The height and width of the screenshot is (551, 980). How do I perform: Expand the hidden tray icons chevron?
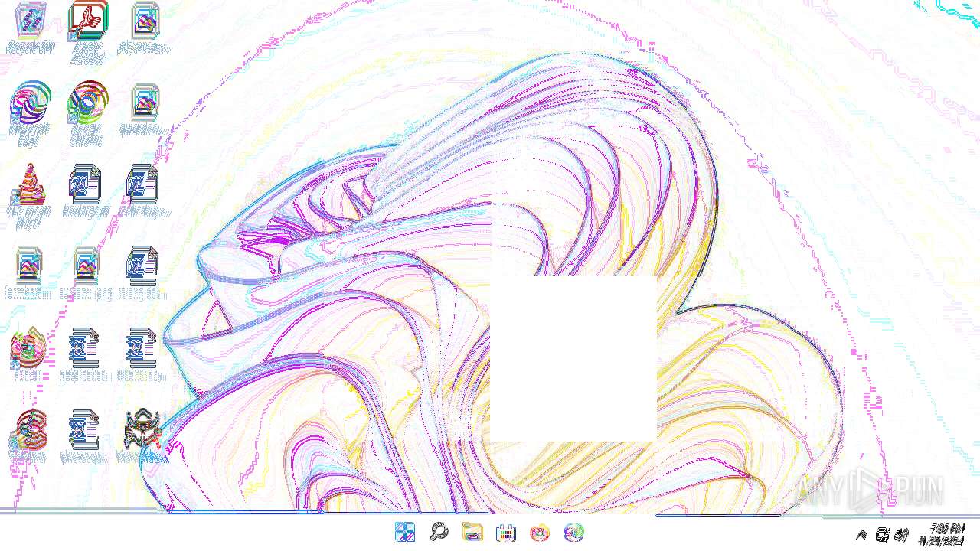click(861, 534)
